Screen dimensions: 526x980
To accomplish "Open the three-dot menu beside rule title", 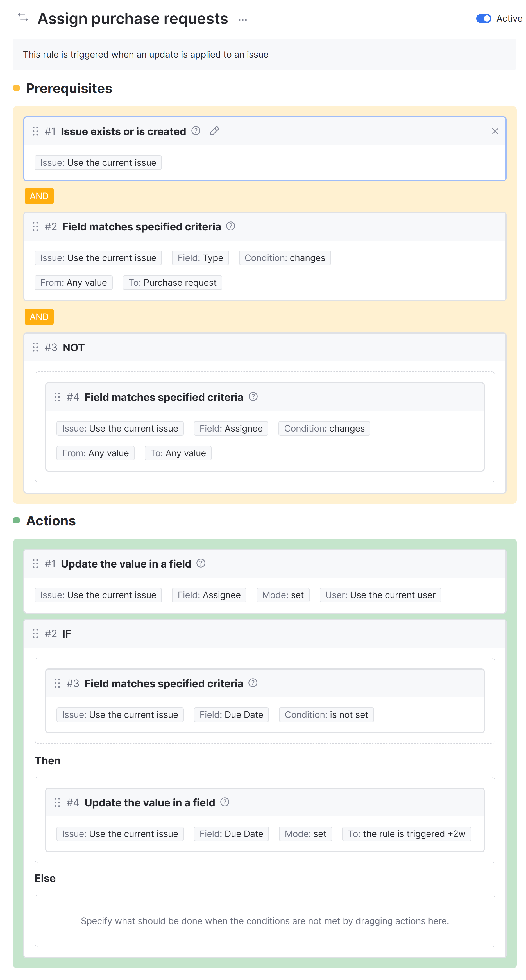I will click(x=243, y=20).
